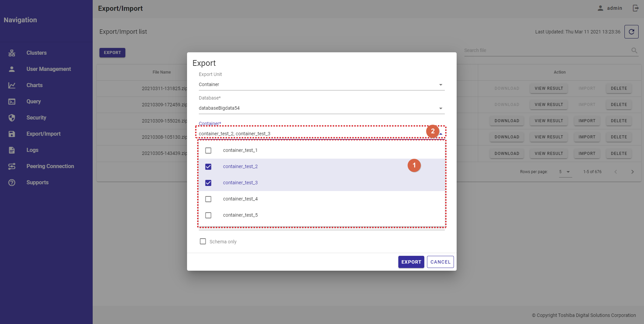Open Security in the navigation
This screenshot has height=324, width=644.
click(x=36, y=118)
